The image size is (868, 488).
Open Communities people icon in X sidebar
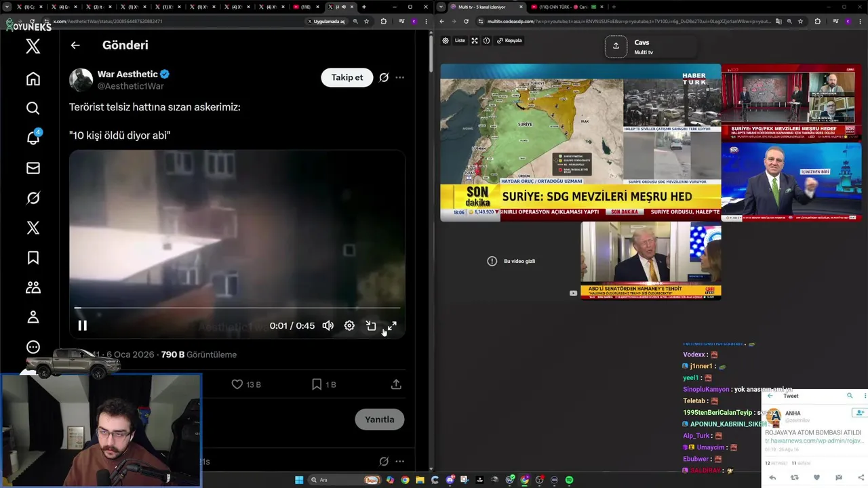click(33, 287)
